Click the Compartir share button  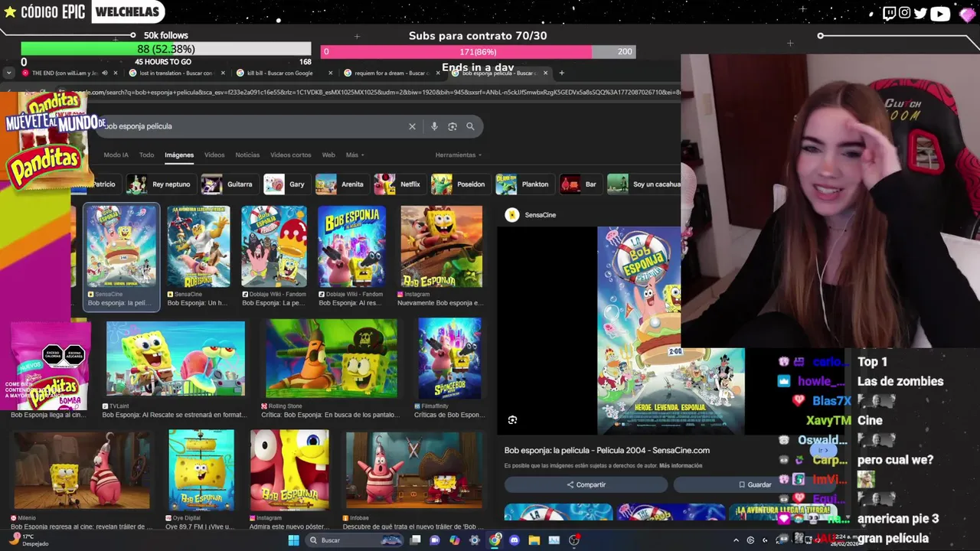[586, 484]
